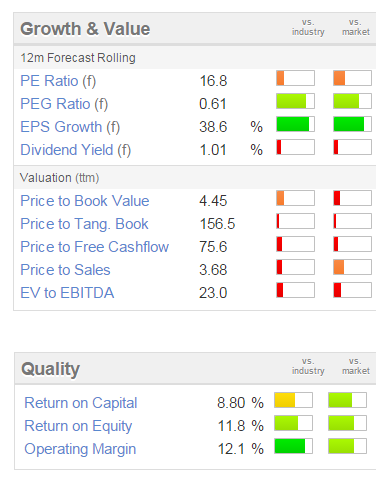Select the Operating Margin link
Screen dimensions: 376x481
(80, 449)
